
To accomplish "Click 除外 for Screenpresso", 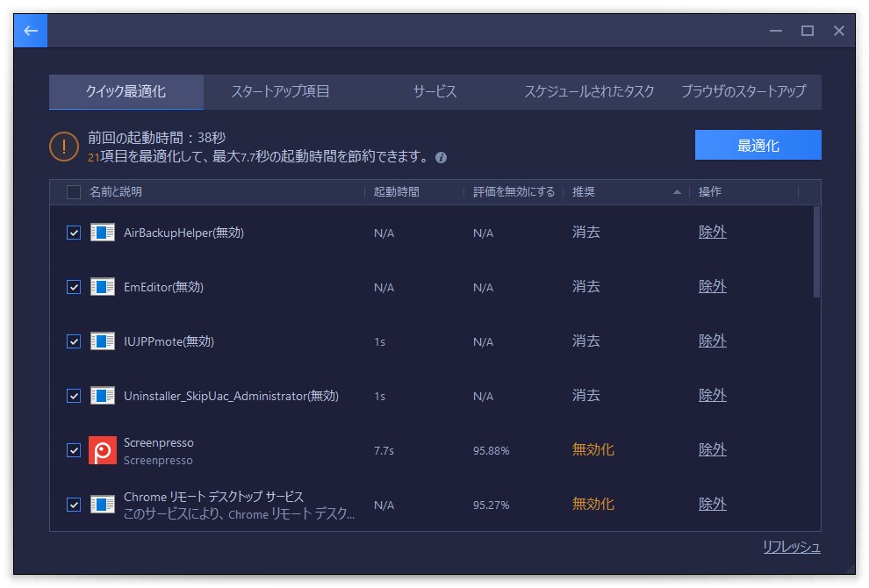I will coord(712,449).
